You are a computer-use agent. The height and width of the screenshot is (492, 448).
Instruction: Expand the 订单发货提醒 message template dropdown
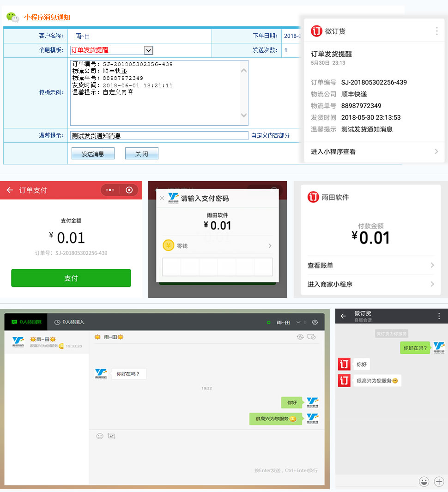148,50
